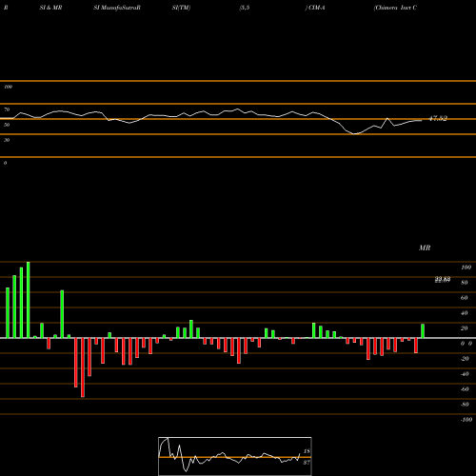Click the RSI axis label 70
Screen dimensions: 476x476
[7, 109]
